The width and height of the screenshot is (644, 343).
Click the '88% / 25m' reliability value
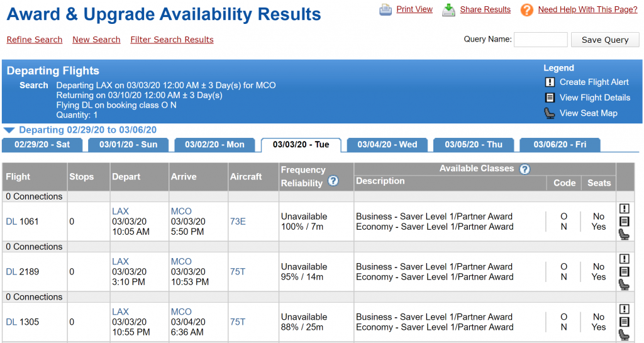point(302,327)
